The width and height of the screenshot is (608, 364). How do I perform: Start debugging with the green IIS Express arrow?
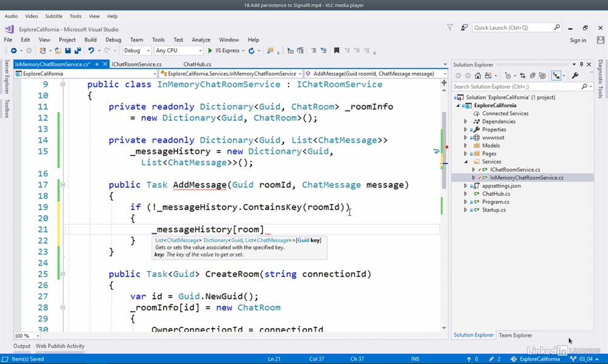click(210, 51)
